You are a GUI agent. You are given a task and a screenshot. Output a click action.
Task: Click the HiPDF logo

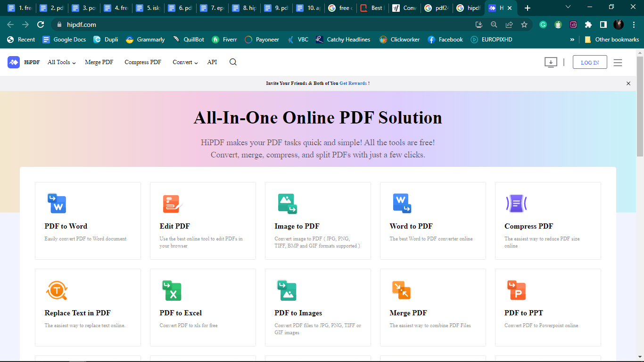pos(23,62)
